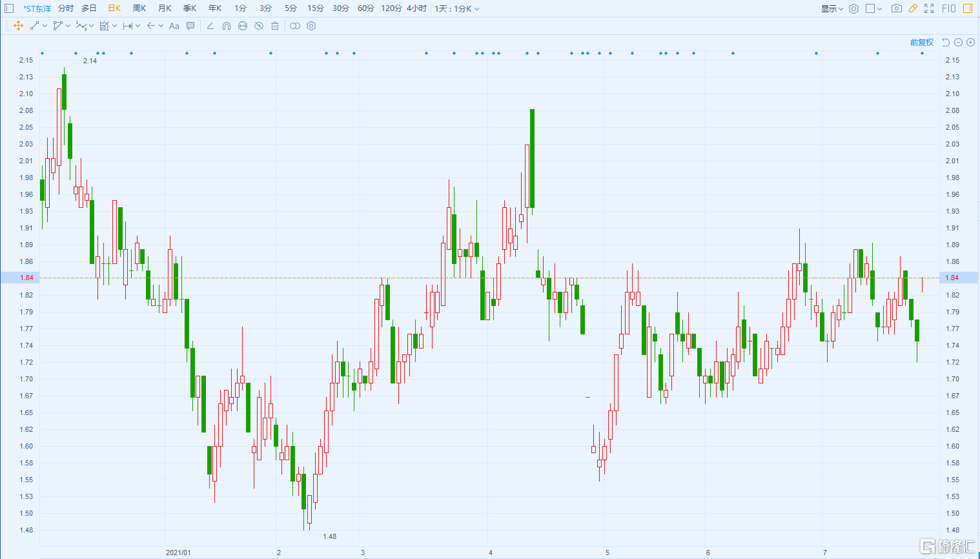Viewport: 980px width, 559px height.
Task: Toggle hide all drawings eye icon
Action: [259, 26]
